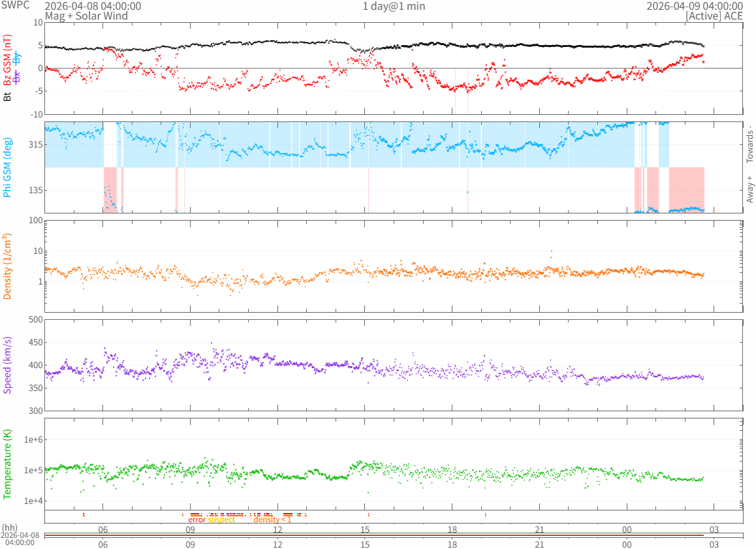
Task: Enable the struck-through Bx series
Action: [x=18, y=77]
